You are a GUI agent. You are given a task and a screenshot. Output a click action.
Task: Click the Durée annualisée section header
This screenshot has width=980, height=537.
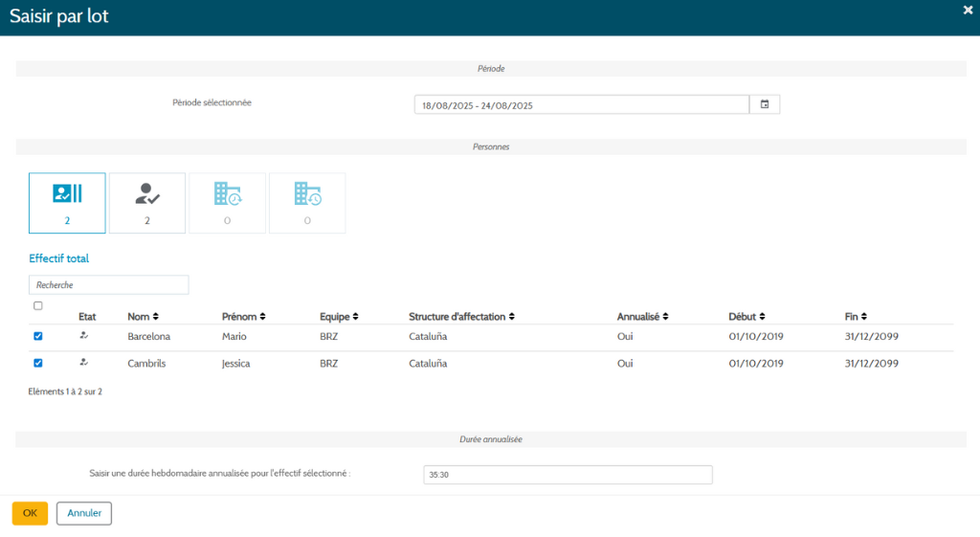491,439
